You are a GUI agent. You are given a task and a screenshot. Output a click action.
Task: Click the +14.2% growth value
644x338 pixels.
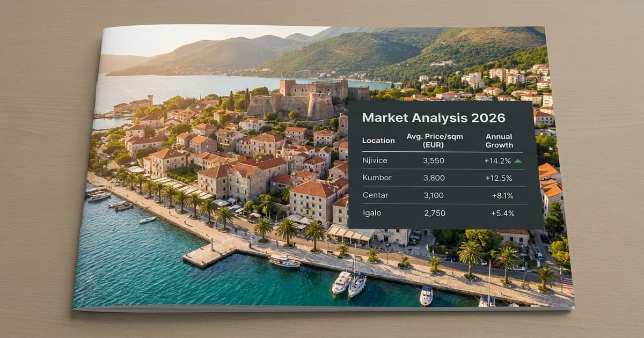499,160
